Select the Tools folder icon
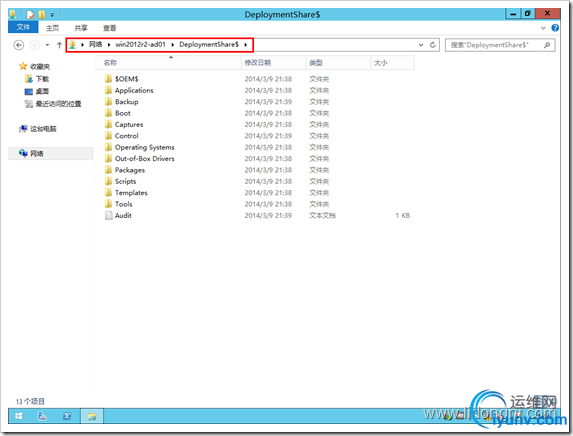This screenshot has width=573, height=436. [108, 204]
